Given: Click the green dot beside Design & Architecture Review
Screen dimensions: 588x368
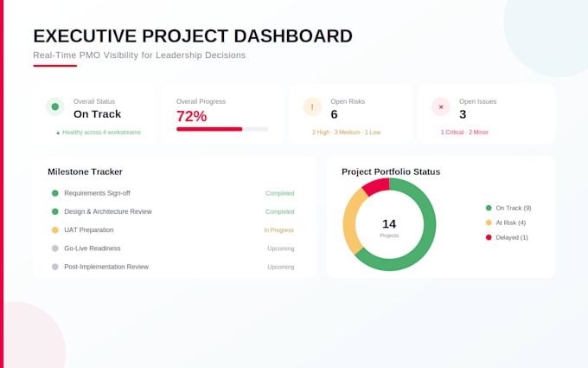Looking at the screenshot, I should [x=55, y=211].
